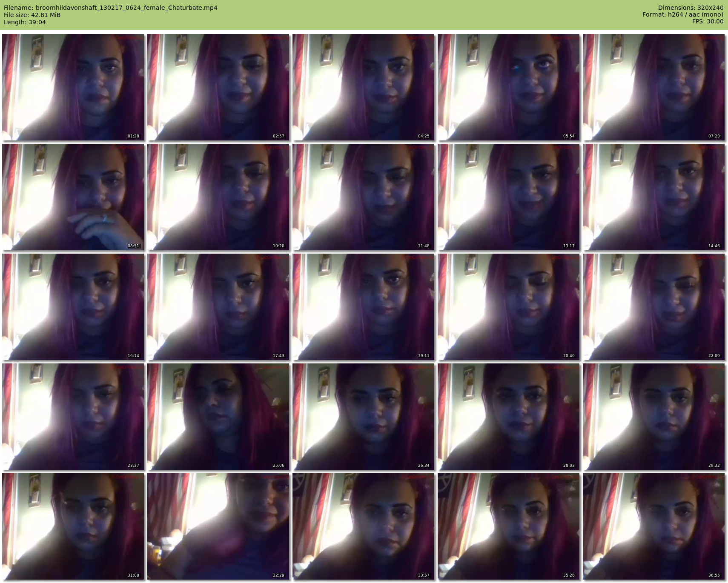This screenshot has height=583, width=728.
Task: Click the FPS 30.00 label
Action: coord(708,21)
